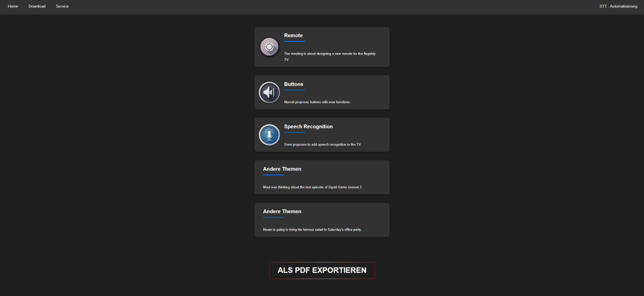The height and width of the screenshot is (296, 644).
Task: Select Service from the navigation bar
Action: pyautogui.click(x=62, y=6)
